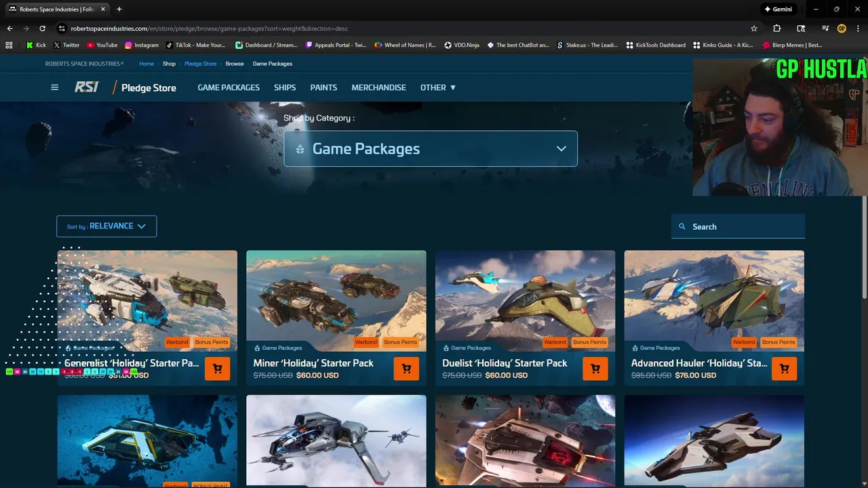
Task: Click Warbond tag on Miner pack
Action: pyautogui.click(x=366, y=342)
